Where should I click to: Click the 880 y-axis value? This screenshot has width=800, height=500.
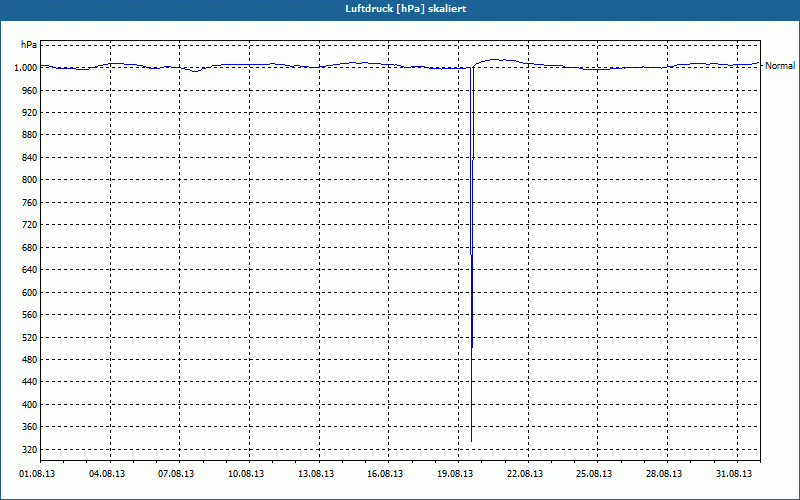click(29, 135)
